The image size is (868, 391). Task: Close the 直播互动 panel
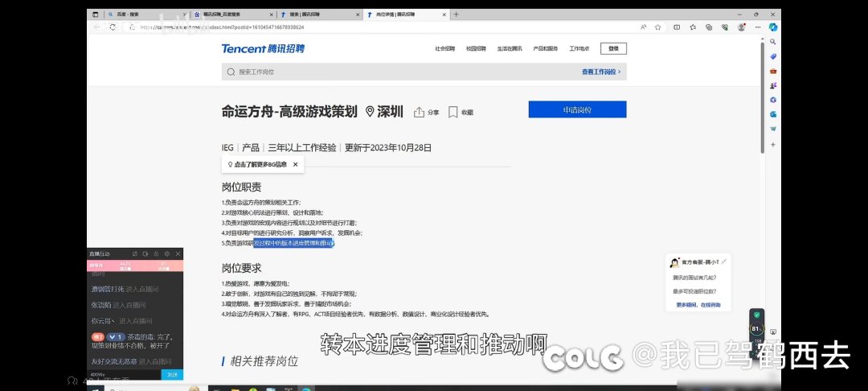178,253
